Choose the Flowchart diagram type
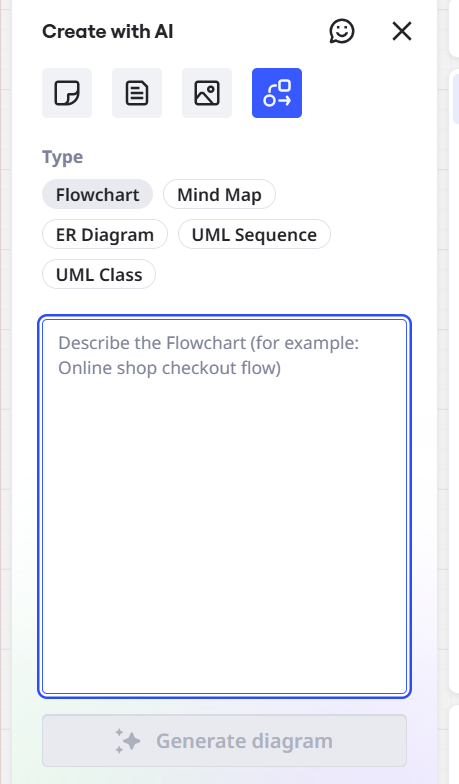The image size is (459, 784). point(98,194)
